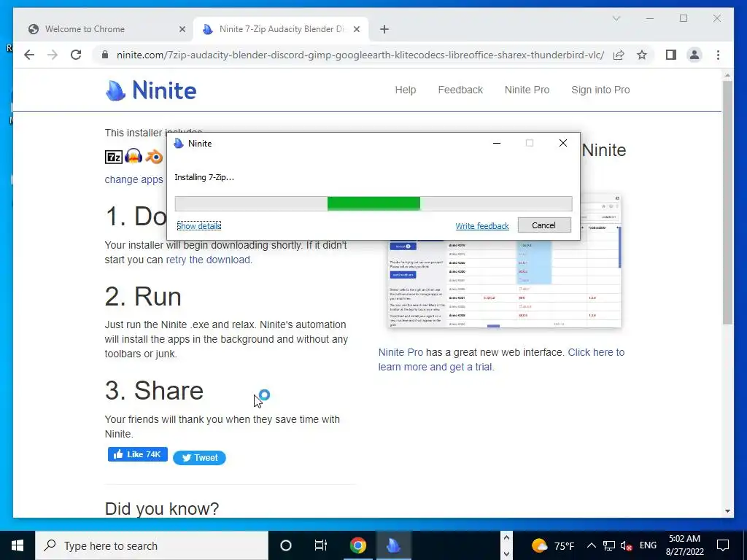
Task: Click the Facebook Like 74K button
Action: pyautogui.click(x=137, y=454)
